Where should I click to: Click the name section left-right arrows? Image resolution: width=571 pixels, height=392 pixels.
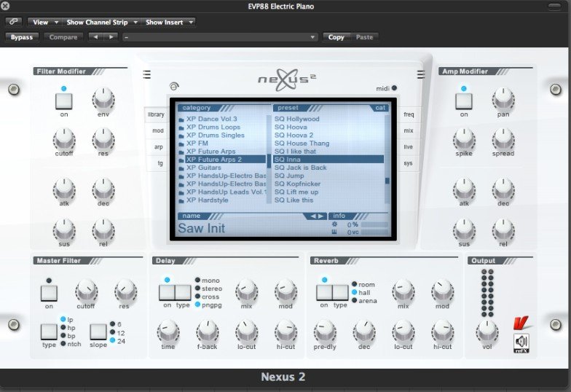click(315, 216)
